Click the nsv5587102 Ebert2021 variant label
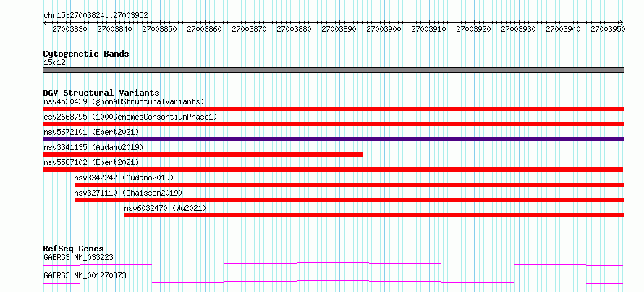The width and height of the screenshot is (644, 292). [x=91, y=162]
